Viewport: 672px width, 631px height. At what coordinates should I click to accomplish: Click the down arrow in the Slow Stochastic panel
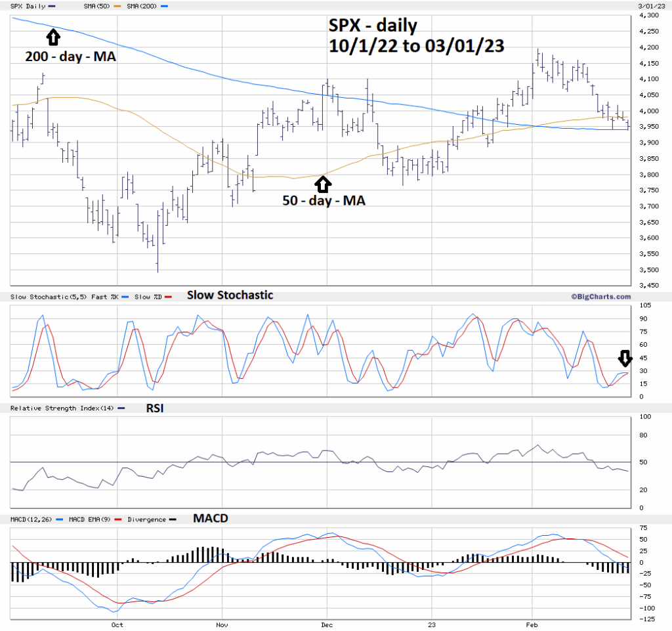point(624,358)
